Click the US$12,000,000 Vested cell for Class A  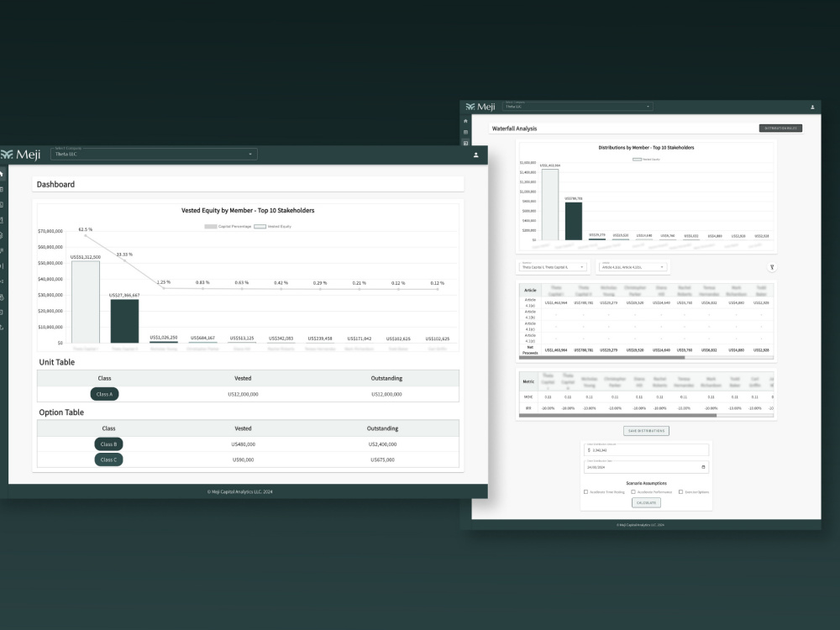pyautogui.click(x=243, y=394)
